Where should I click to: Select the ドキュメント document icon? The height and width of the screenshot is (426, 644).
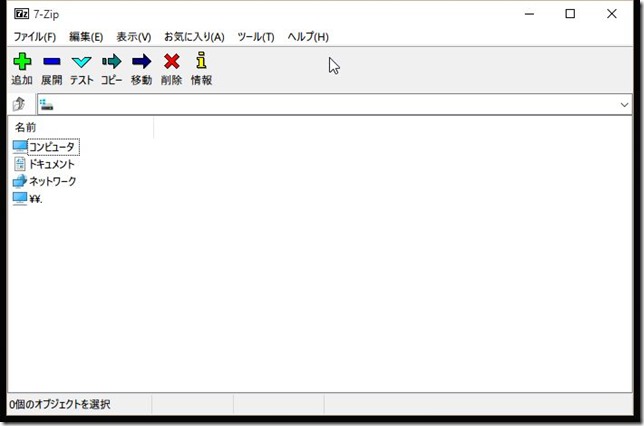tap(20, 164)
